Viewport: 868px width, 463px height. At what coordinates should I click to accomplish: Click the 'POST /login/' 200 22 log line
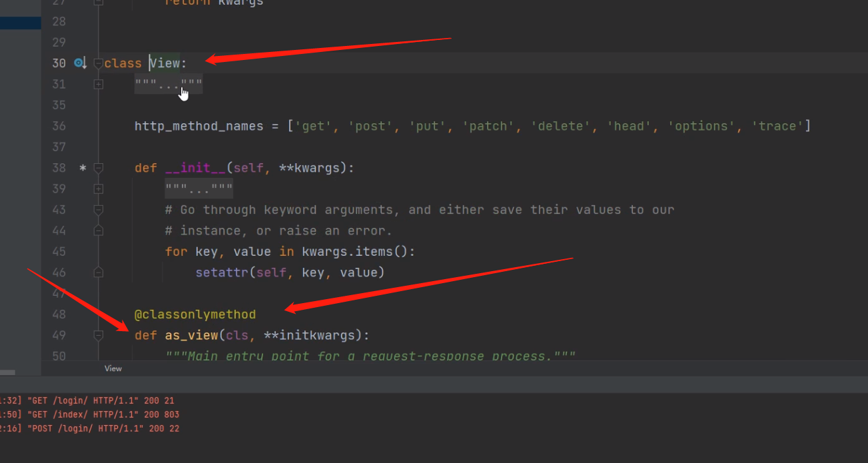coord(90,428)
